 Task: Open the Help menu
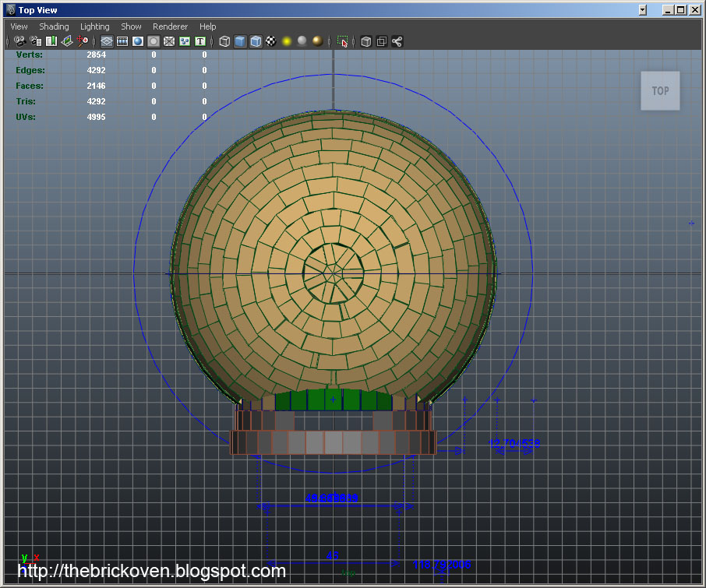(x=208, y=26)
